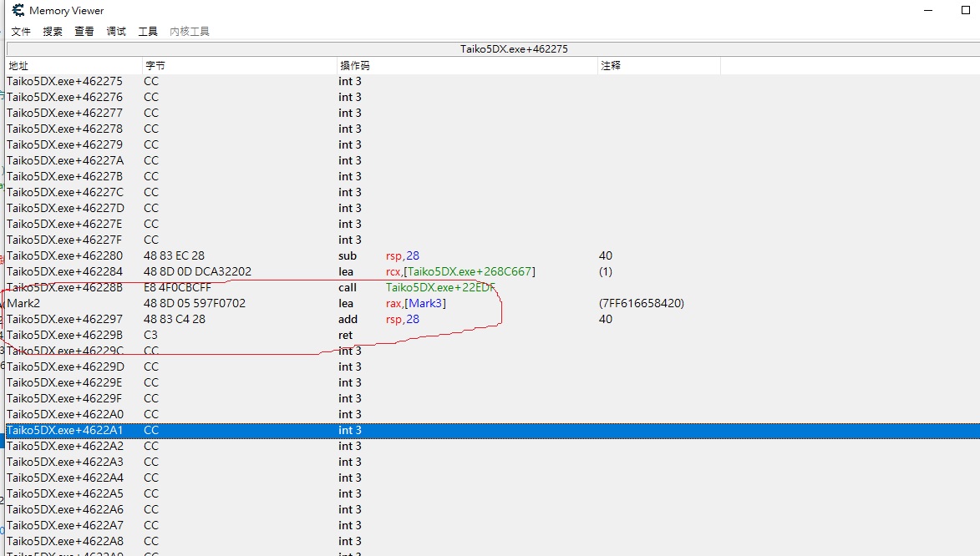Image resolution: width=980 pixels, height=556 pixels.
Task: Click the Taiko5DX.exe+462275 address bar
Action: (x=514, y=49)
